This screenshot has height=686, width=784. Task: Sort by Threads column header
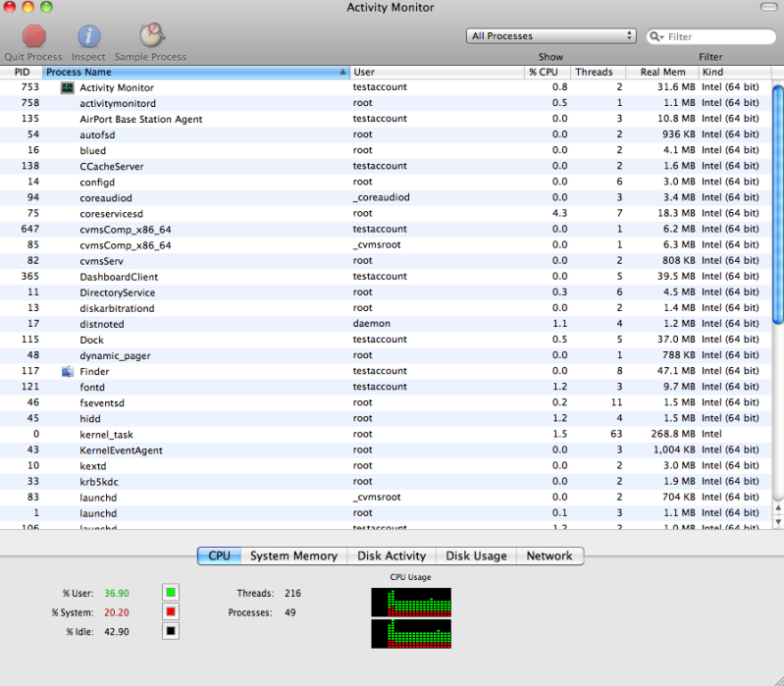(x=598, y=72)
